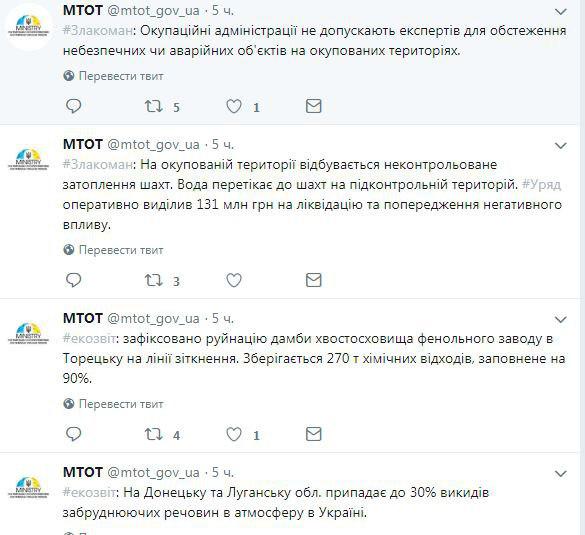Open the #екозвіт hashtag in the Торецьк tweet
The height and width of the screenshot is (535, 585).
coord(89,339)
